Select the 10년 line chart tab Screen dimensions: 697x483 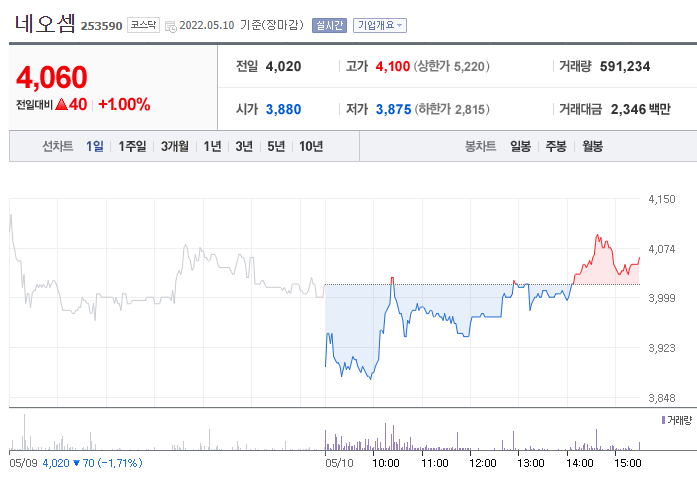(311, 146)
